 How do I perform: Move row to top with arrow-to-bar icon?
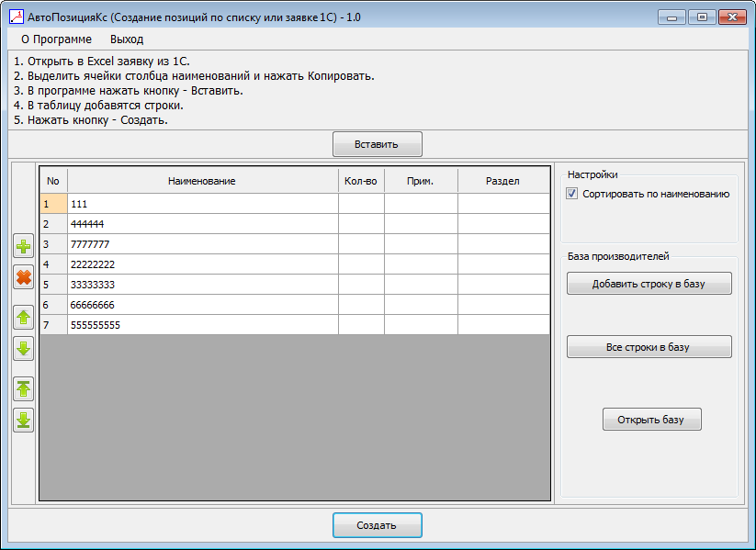pyautogui.click(x=23, y=389)
